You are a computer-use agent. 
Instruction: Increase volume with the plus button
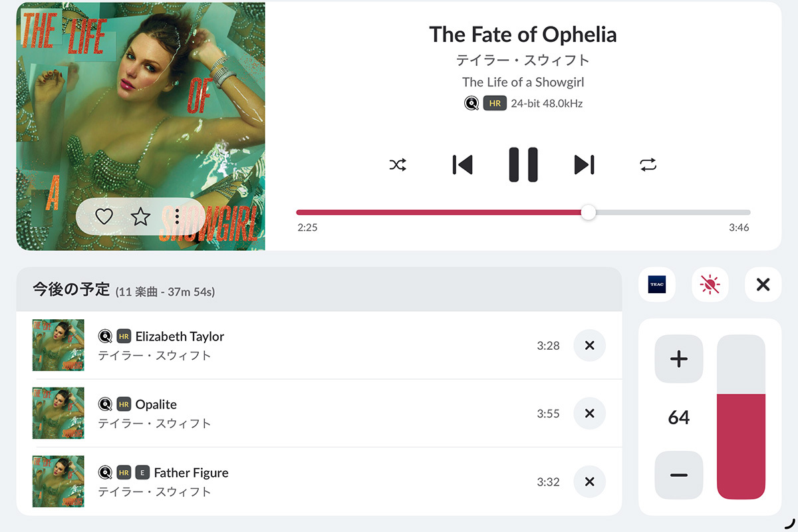pyautogui.click(x=678, y=359)
